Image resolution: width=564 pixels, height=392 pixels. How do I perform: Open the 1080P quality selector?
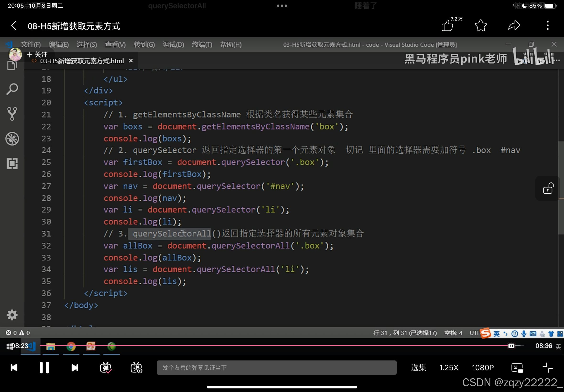[483, 367]
